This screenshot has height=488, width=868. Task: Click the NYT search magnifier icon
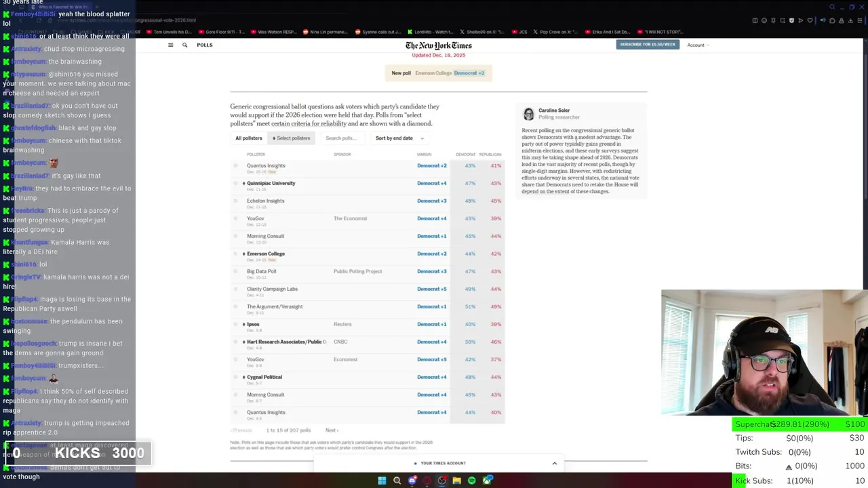tap(184, 45)
